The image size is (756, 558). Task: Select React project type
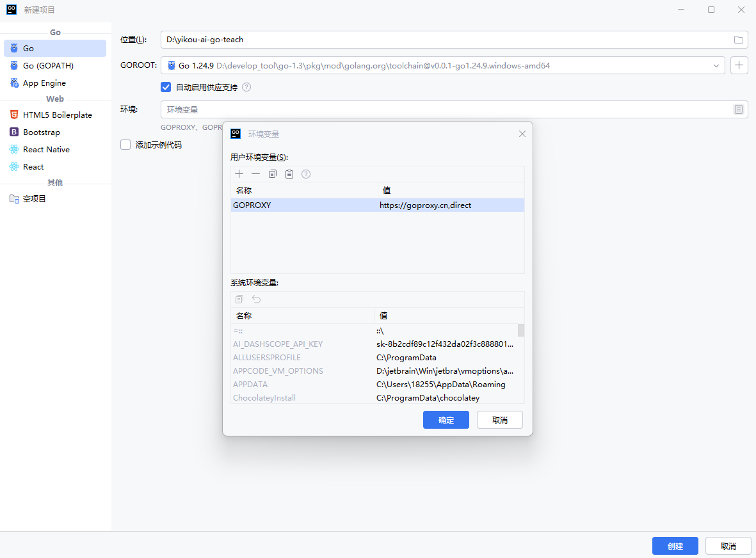tap(55, 167)
